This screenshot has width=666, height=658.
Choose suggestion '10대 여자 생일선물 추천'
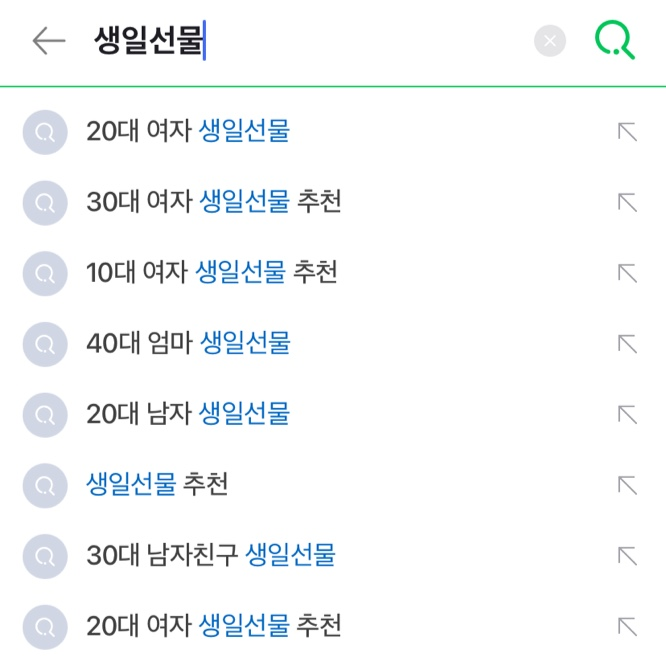[212, 272]
